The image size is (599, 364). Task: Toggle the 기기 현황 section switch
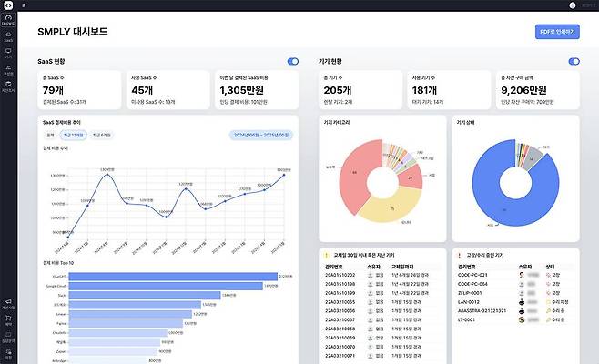[x=574, y=61]
